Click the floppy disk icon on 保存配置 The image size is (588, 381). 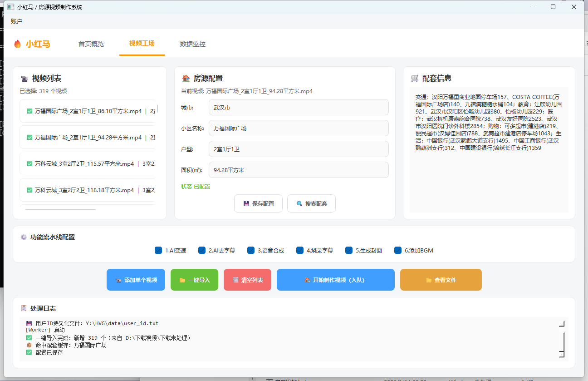point(246,204)
